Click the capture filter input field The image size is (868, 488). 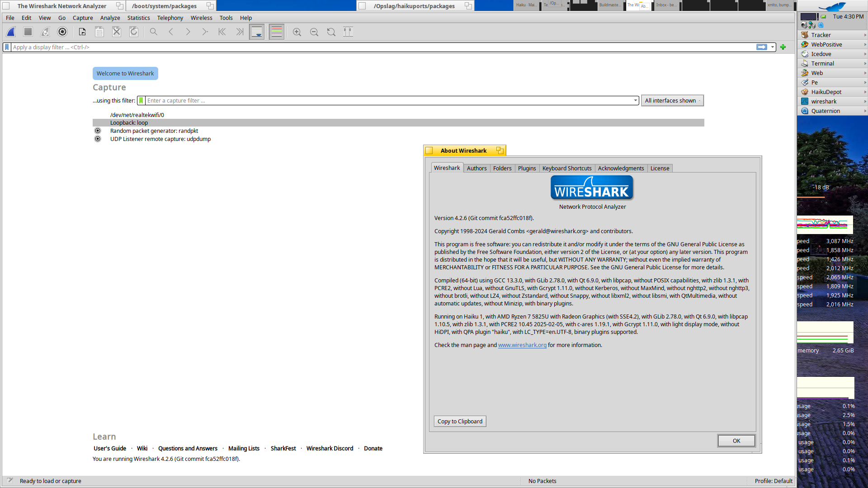[x=389, y=100]
